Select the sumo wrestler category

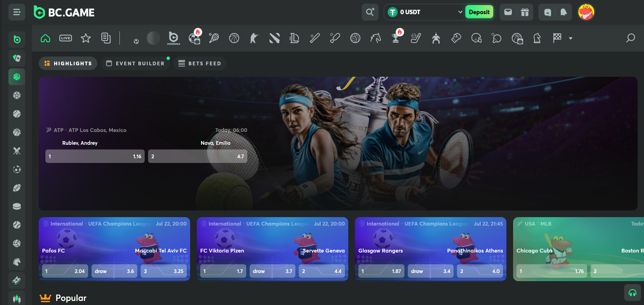(436, 38)
